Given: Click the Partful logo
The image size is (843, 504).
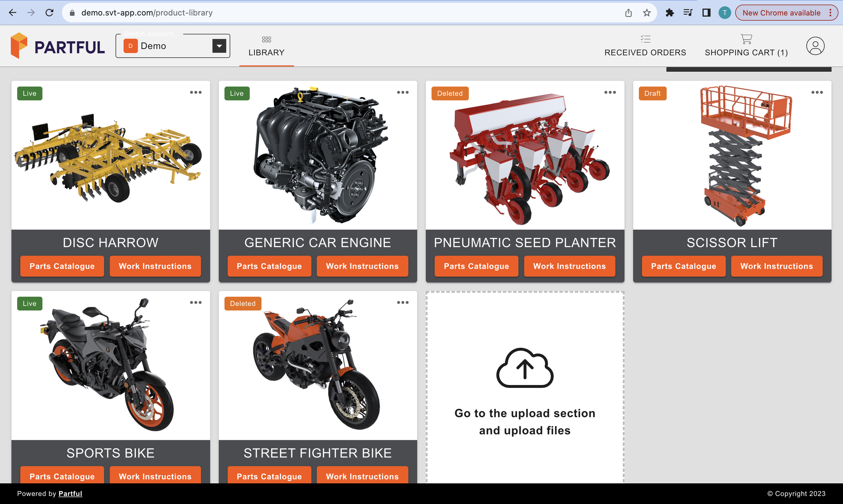Looking at the screenshot, I should [58, 46].
